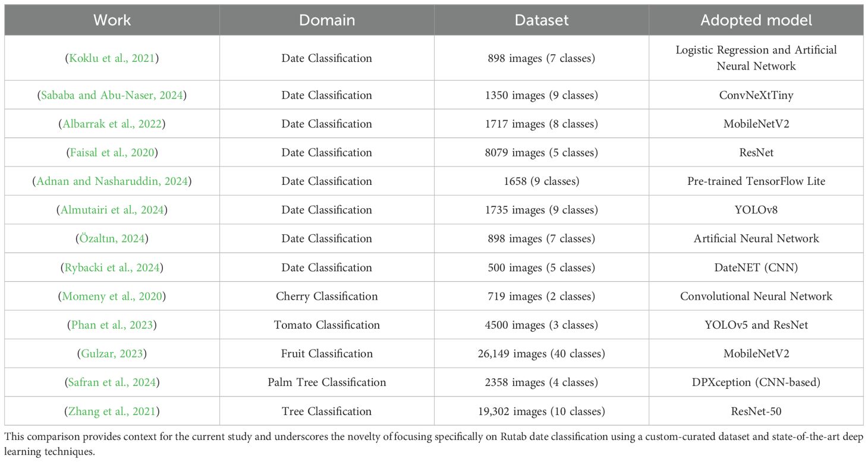Open the Zhang et al., 2021 reference
This screenshot has width=868, height=462.
(112, 411)
